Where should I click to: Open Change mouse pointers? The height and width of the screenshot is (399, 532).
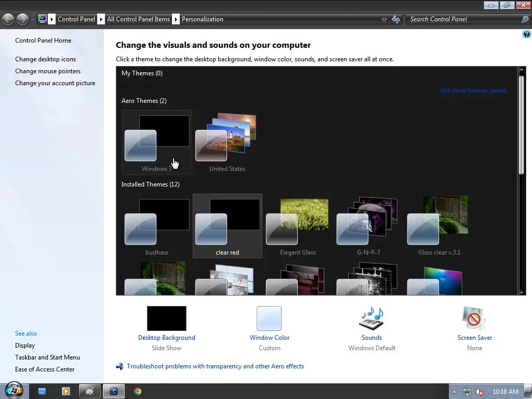coord(48,71)
